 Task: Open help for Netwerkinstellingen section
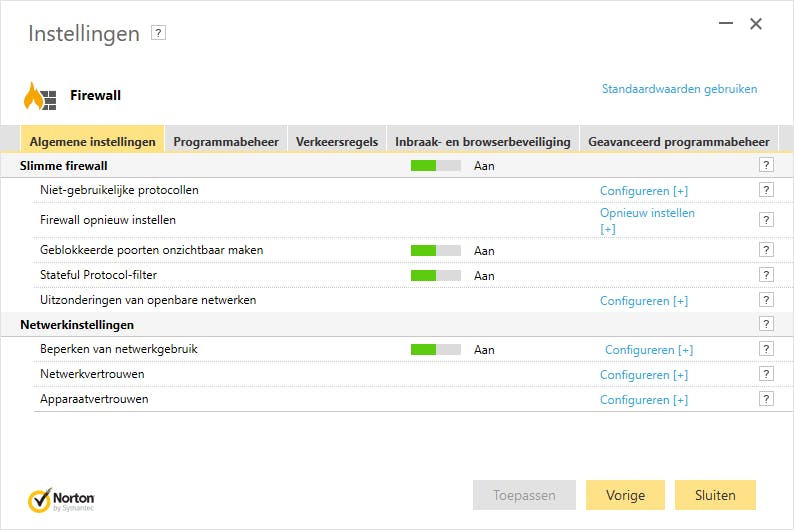coord(766,324)
